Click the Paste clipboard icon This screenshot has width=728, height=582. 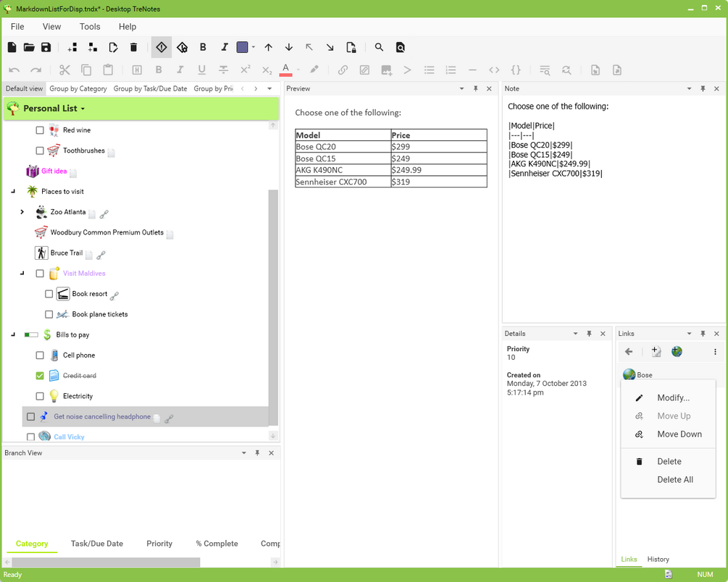pos(108,70)
